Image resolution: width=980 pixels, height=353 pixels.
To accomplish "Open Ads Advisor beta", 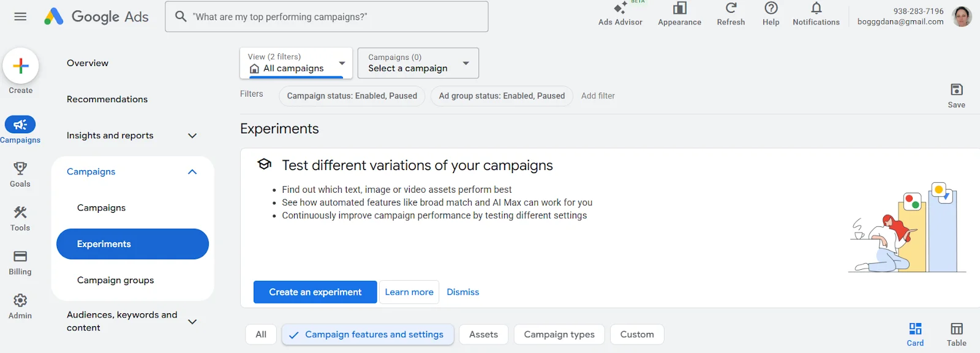I will pos(620,15).
